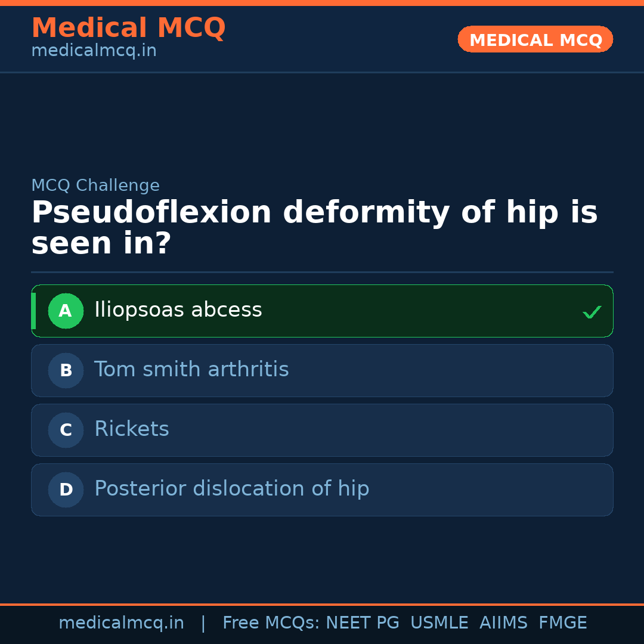Open the medicalmcq.in link in the footer
The width and height of the screenshot is (644, 644).
(121, 623)
